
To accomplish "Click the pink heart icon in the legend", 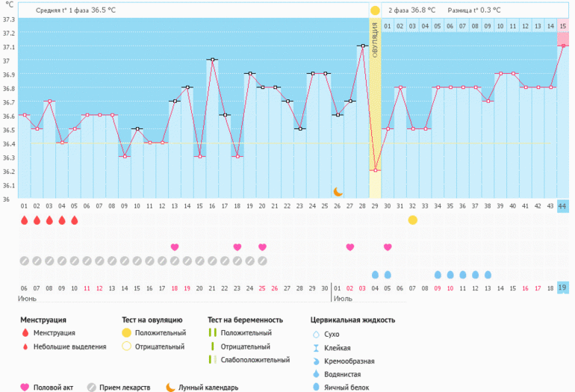I will click(x=25, y=387).
